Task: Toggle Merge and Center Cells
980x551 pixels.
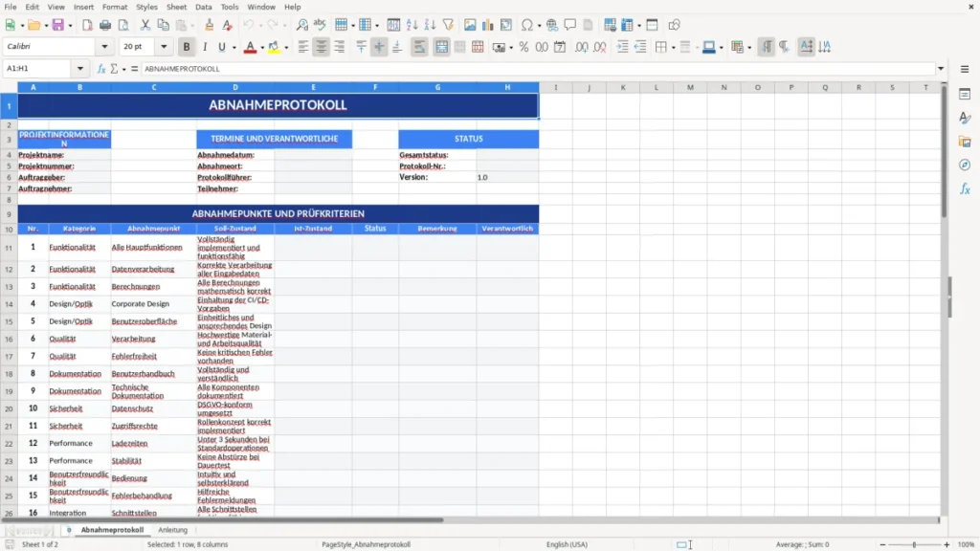Action: coord(441,47)
